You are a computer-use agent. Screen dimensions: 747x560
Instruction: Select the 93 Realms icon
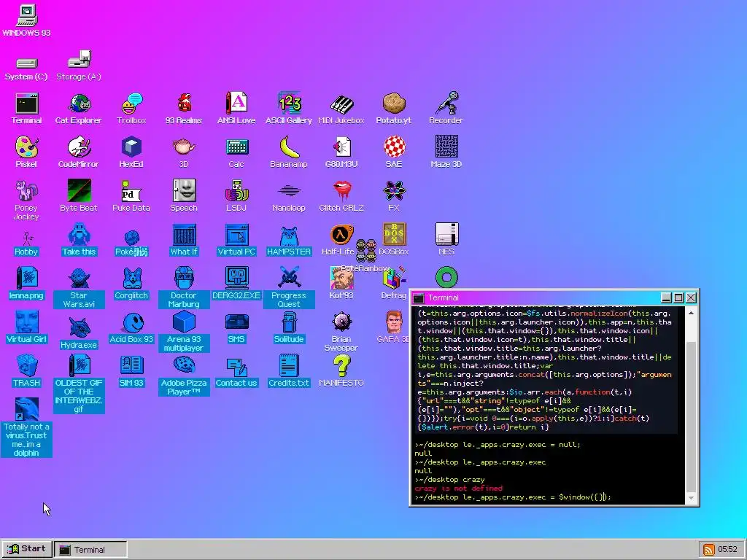[x=184, y=109]
